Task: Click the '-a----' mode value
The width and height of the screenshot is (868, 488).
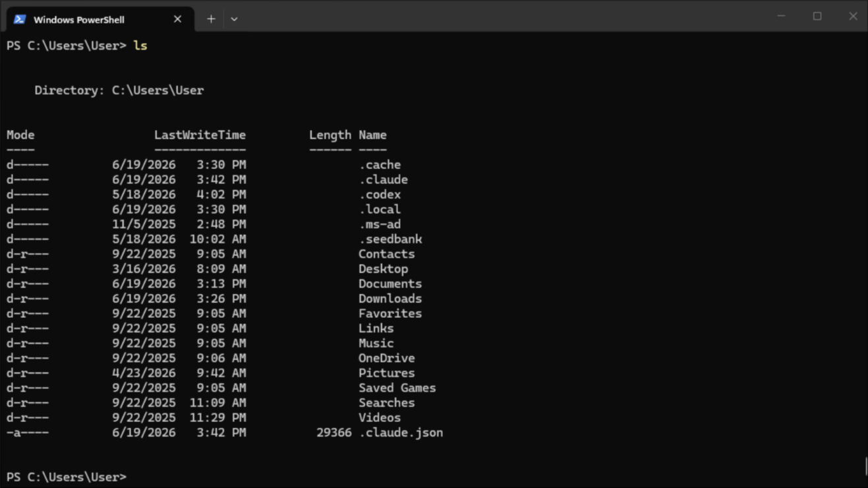Action: [28, 433]
